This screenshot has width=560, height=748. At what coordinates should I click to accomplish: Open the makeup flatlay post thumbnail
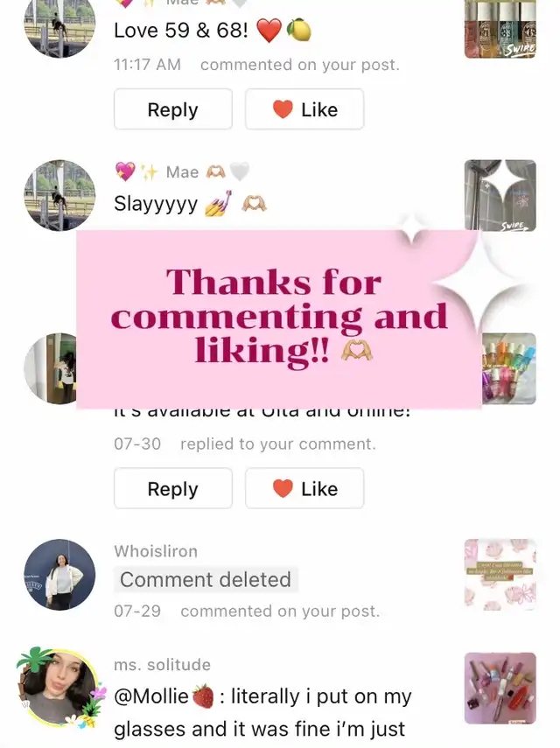coord(500,688)
